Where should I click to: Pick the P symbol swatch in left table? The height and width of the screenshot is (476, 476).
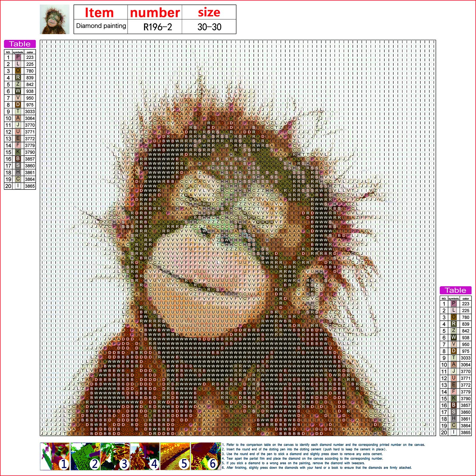pos(18,57)
